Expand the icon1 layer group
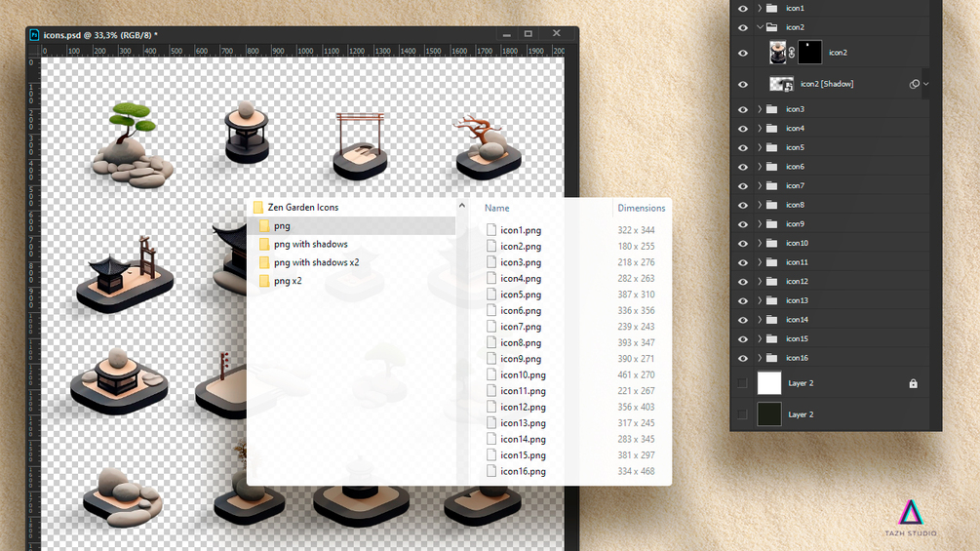Viewport: 980px width, 551px height. point(760,8)
